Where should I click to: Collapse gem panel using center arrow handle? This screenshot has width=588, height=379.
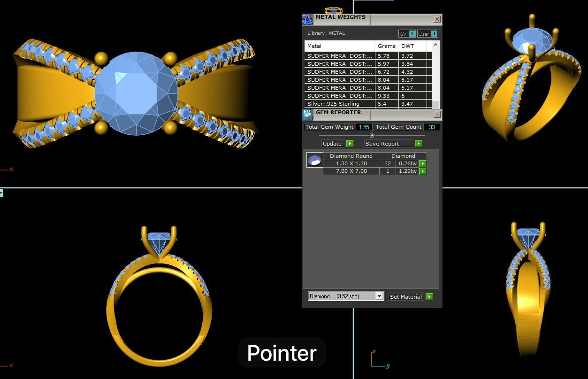(372, 135)
